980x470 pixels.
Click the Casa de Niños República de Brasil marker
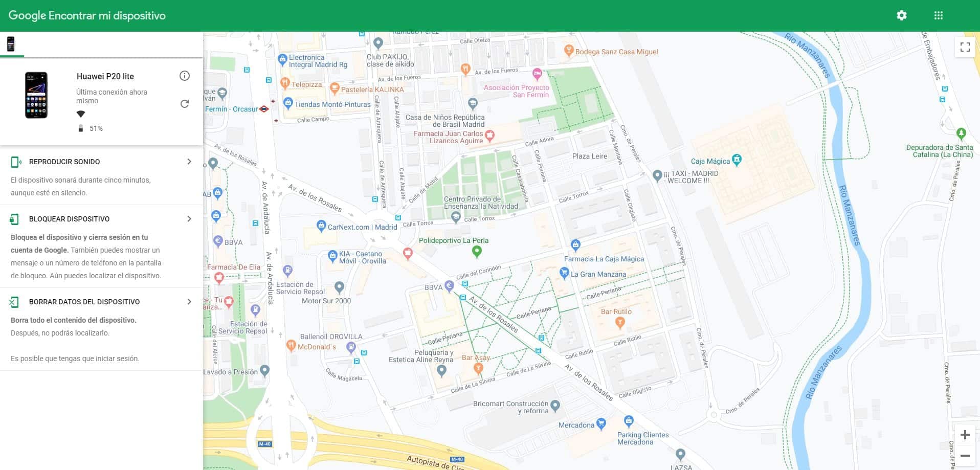pyautogui.click(x=473, y=103)
